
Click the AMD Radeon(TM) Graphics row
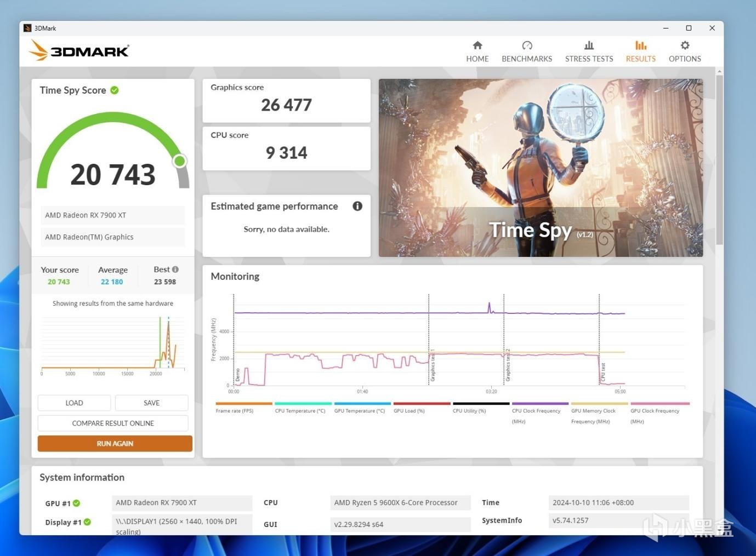point(113,237)
